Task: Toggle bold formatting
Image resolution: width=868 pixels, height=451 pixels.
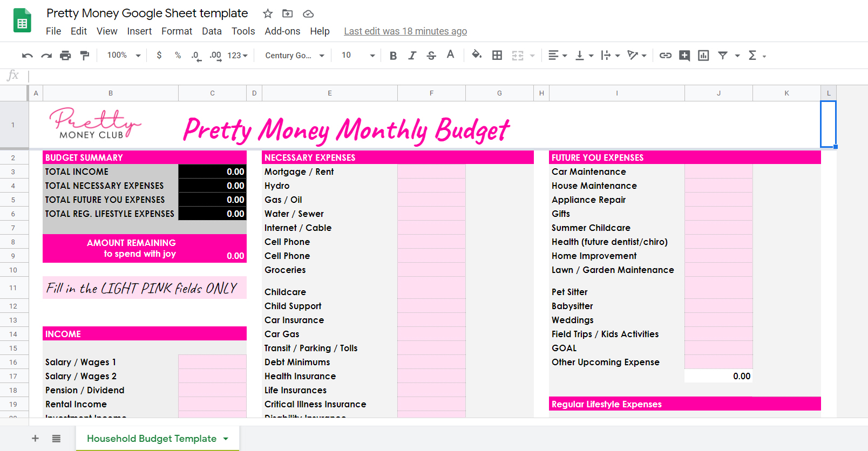Action: tap(393, 56)
